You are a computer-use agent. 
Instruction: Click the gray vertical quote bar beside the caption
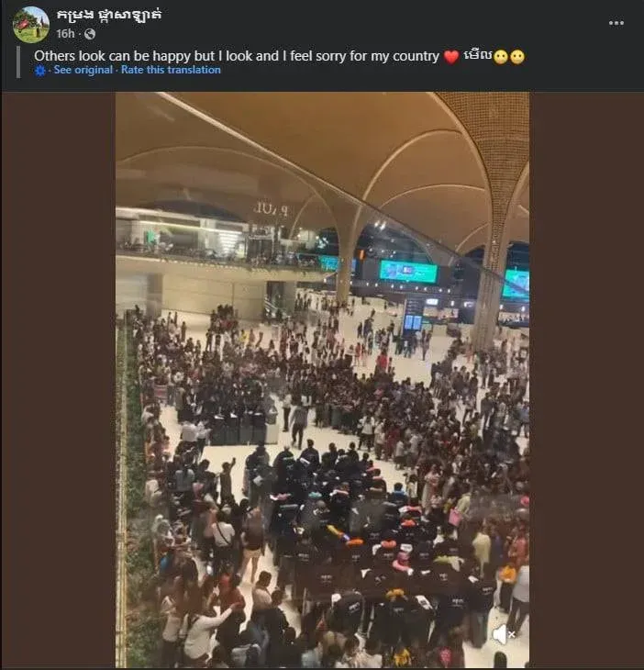tap(18, 62)
